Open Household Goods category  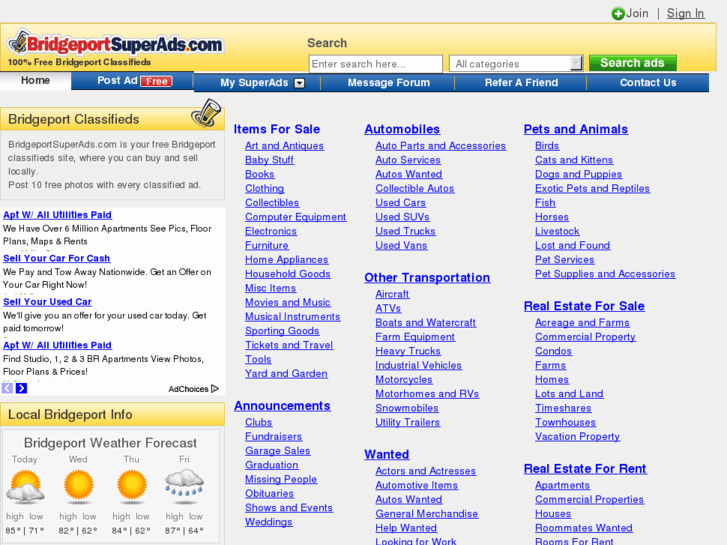(x=288, y=274)
